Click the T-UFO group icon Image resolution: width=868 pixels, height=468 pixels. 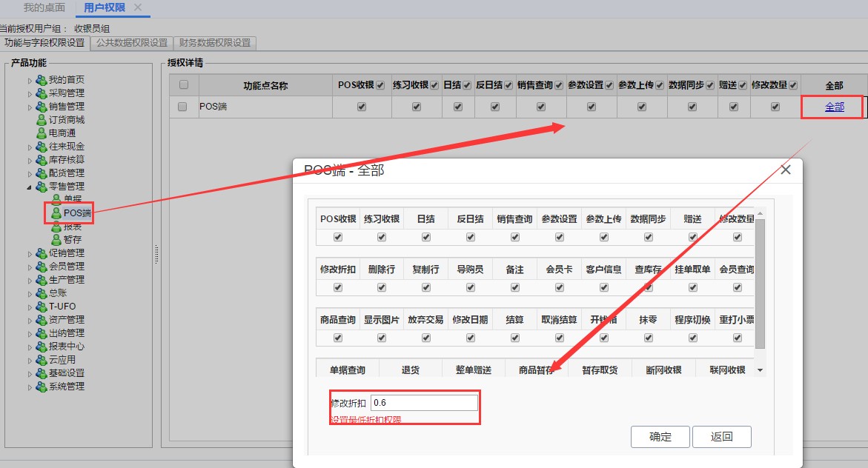pyautogui.click(x=42, y=307)
